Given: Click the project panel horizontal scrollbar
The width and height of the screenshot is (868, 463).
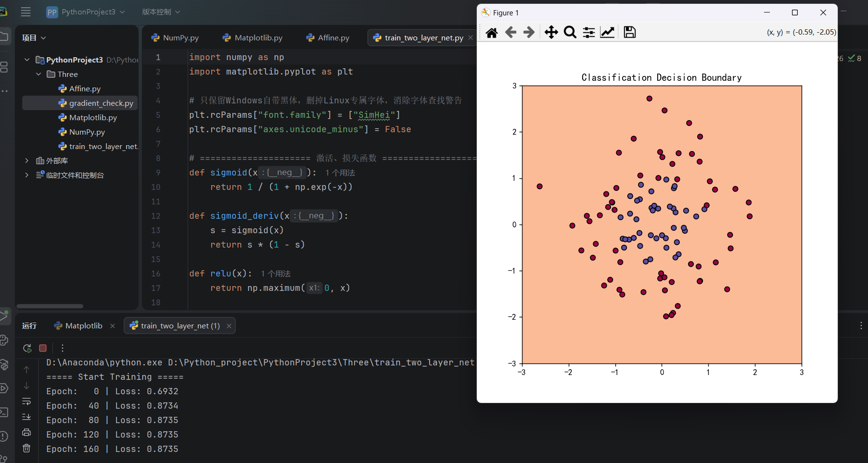Looking at the screenshot, I should (50, 306).
